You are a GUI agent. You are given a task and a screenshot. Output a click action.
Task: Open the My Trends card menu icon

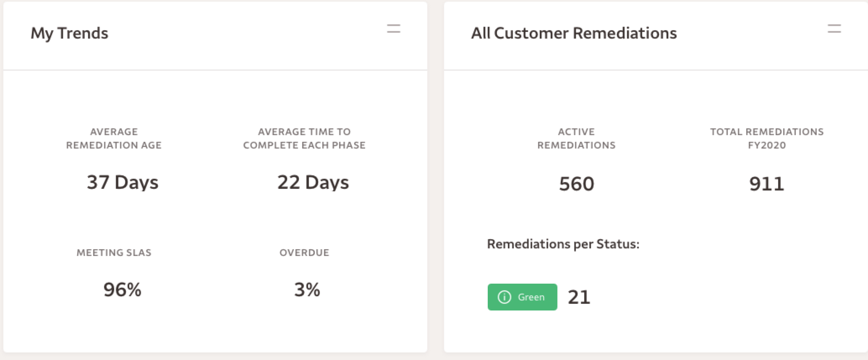pyautogui.click(x=393, y=29)
